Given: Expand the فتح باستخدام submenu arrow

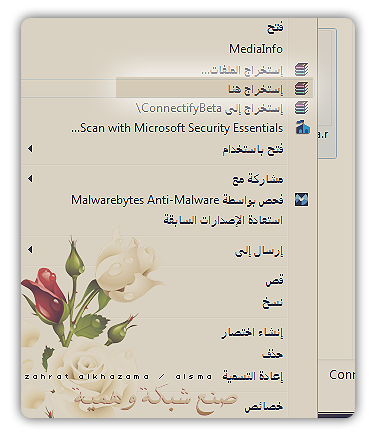Looking at the screenshot, I should (30, 148).
